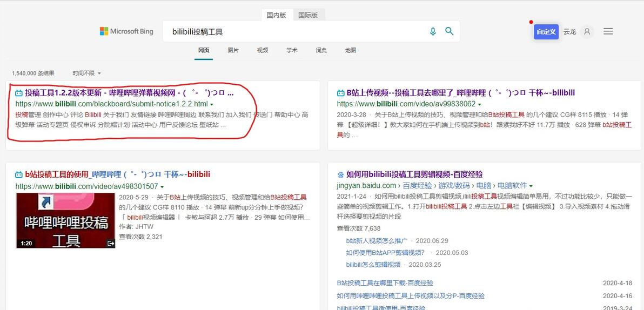Switch to 国内版 search tab
The height and width of the screenshot is (310, 644).
tap(277, 15)
